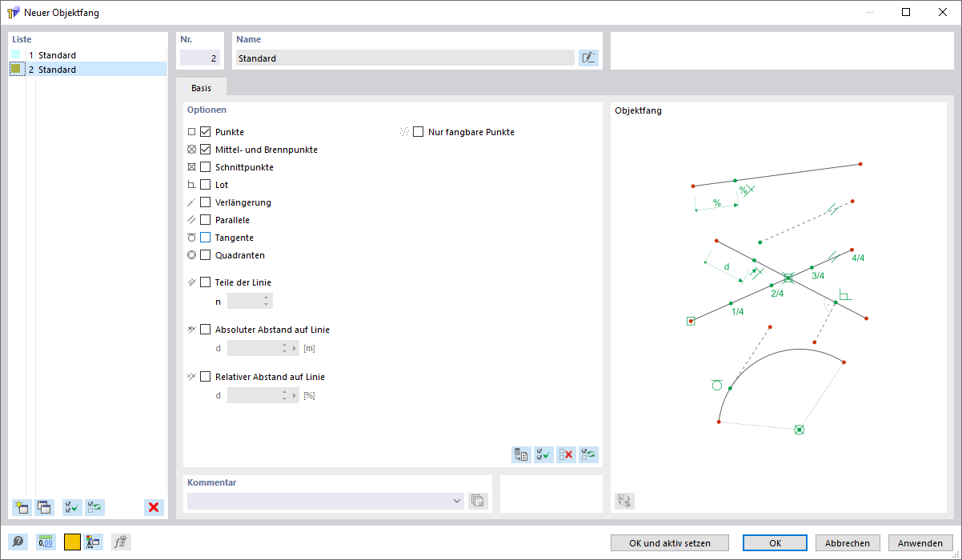Image resolution: width=962 pixels, height=560 pixels.
Task: Click OK und aktiv setzen
Action: click(x=669, y=542)
